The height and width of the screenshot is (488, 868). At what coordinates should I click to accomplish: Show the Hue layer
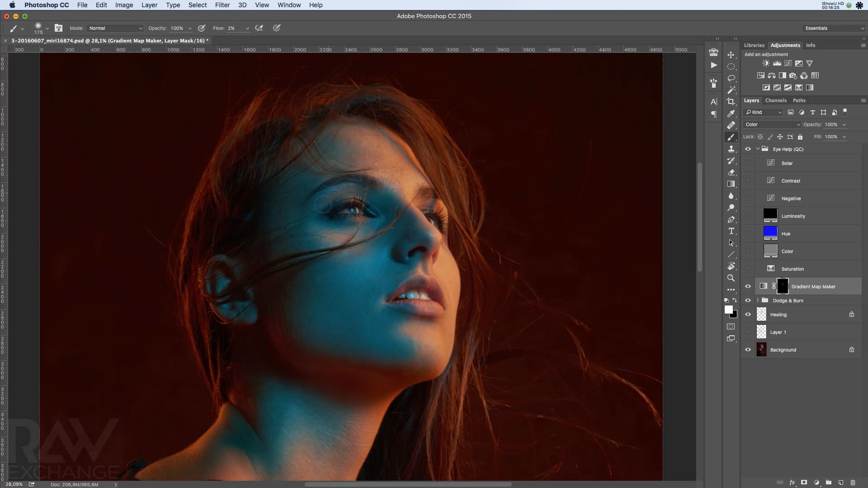[748, 234]
